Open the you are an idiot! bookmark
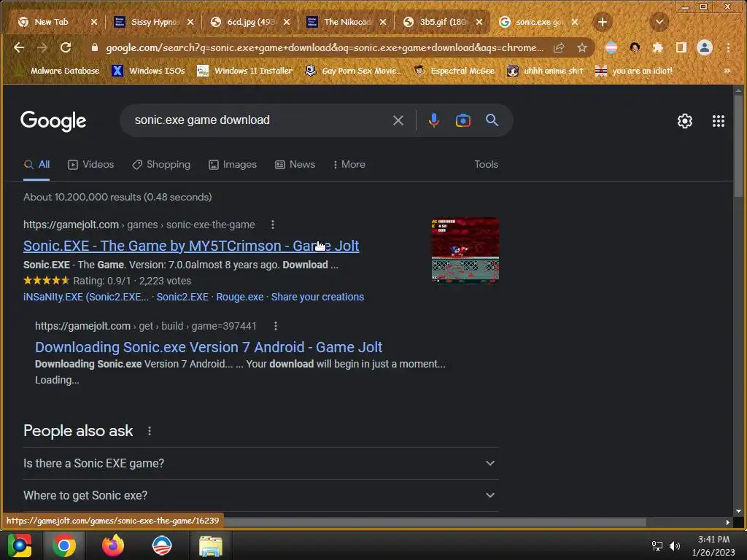Screen dimensions: 747x560 (x=634, y=71)
